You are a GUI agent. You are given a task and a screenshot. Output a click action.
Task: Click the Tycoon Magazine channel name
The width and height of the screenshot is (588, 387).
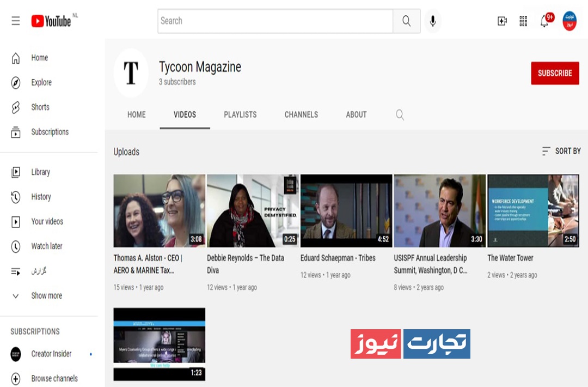point(200,67)
